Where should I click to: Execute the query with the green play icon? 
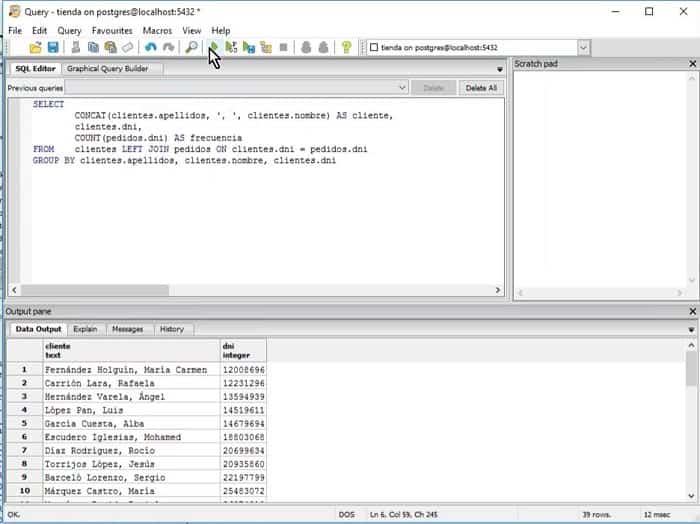point(214,47)
